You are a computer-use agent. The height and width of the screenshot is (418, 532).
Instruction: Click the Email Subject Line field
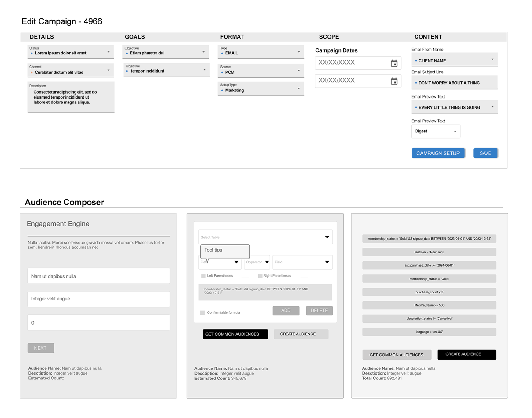click(x=454, y=83)
